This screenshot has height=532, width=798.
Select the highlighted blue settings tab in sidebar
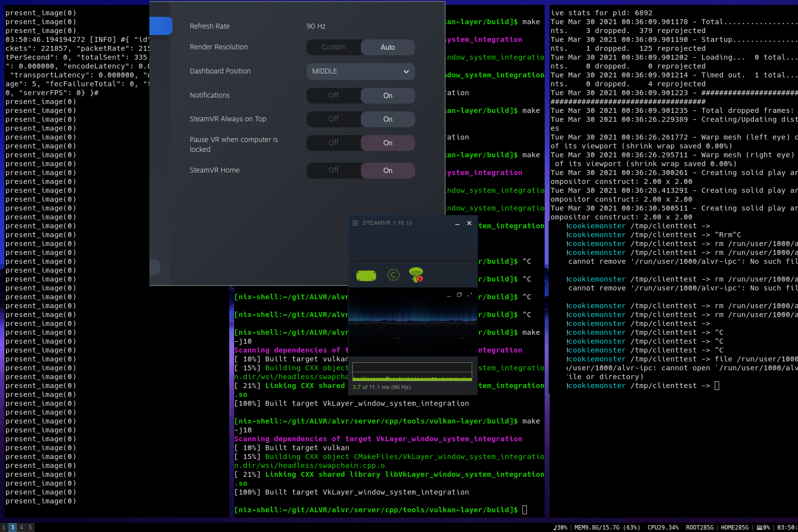(161, 26)
